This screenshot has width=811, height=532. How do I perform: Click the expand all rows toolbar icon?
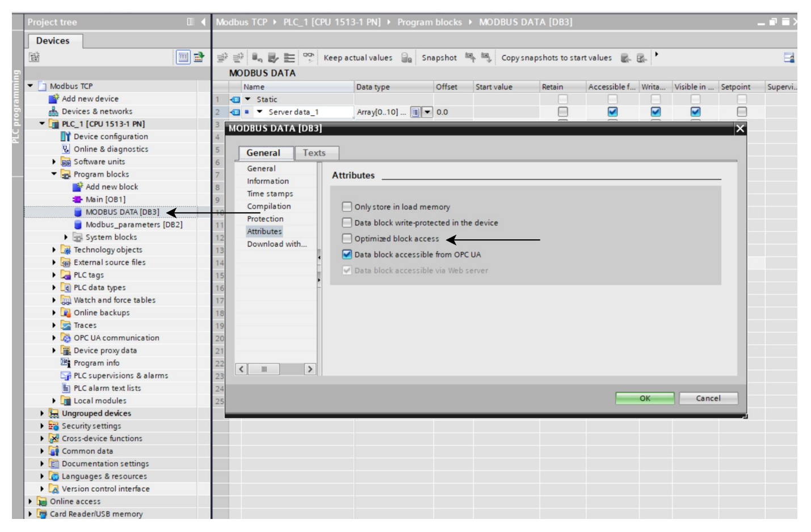pyautogui.click(x=289, y=57)
